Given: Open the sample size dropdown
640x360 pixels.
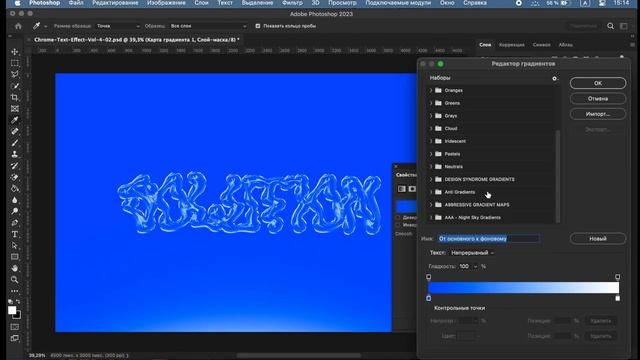Looking at the screenshot, I should point(118,26).
